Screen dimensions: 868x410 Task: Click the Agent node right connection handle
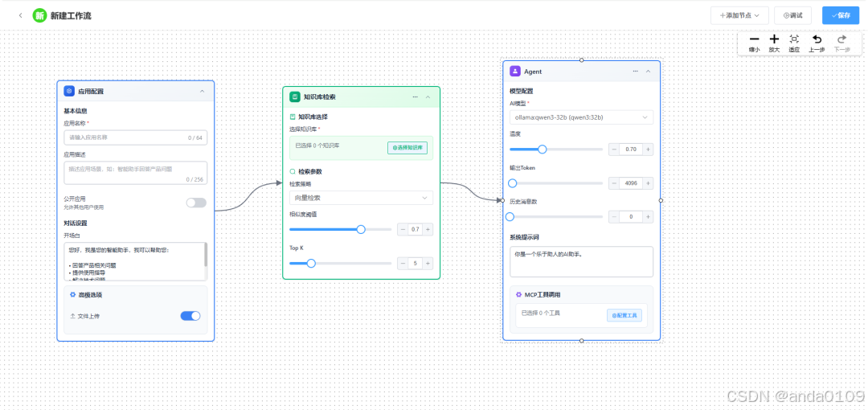pyautogui.click(x=661, y=200)
